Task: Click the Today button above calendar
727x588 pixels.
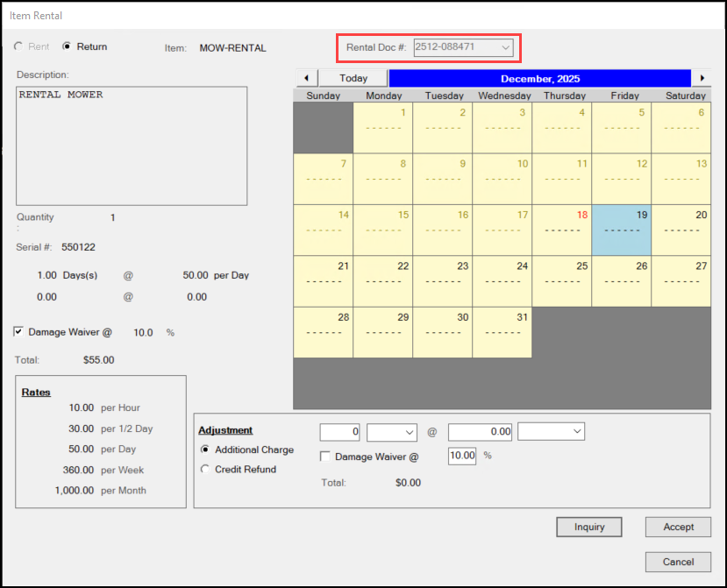Action: click(353, 78)
